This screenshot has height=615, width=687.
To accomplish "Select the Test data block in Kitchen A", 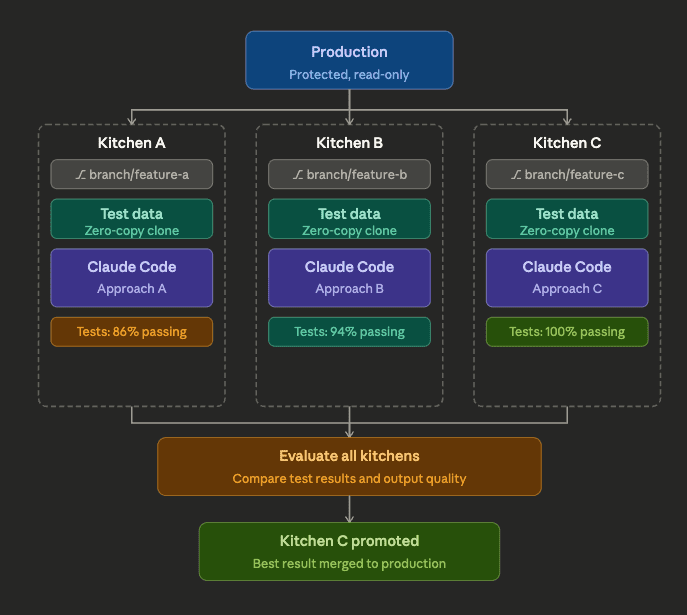I will (x=132, y=219).
